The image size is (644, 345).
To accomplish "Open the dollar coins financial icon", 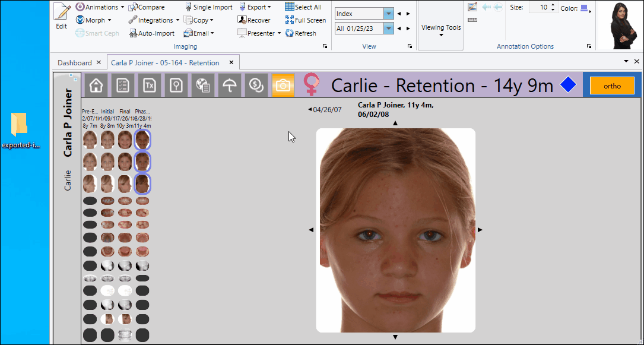I will 256,86.
